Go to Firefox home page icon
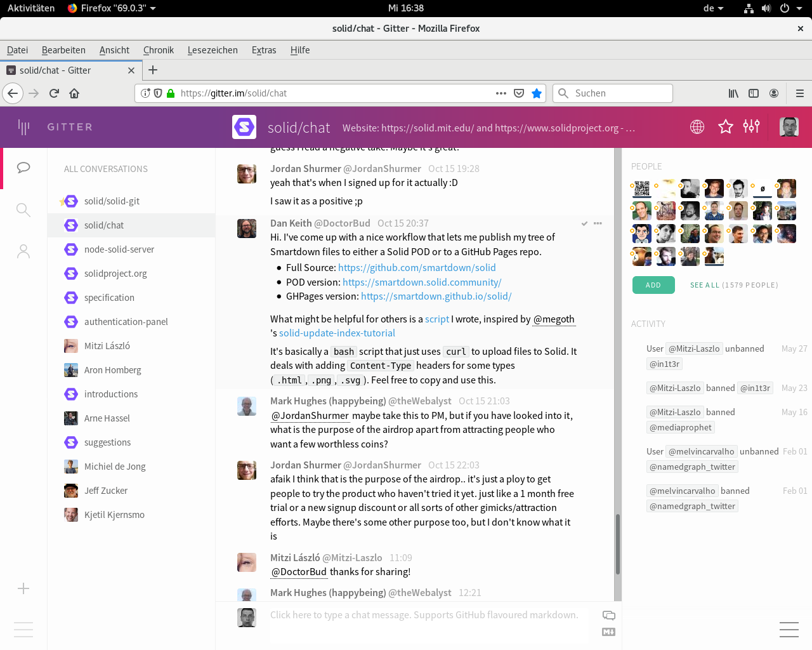The width and height of the screenshot is (812, 650). [x=74, y=93]
